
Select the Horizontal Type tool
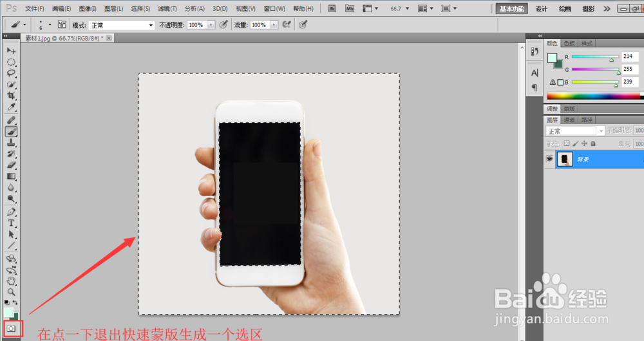click(11, 223)
